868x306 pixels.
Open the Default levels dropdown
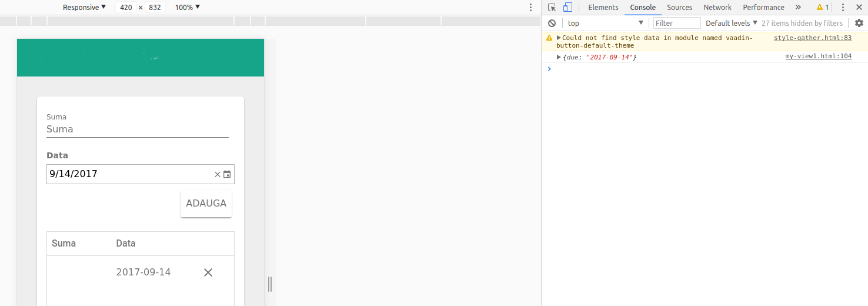point(732,23)
